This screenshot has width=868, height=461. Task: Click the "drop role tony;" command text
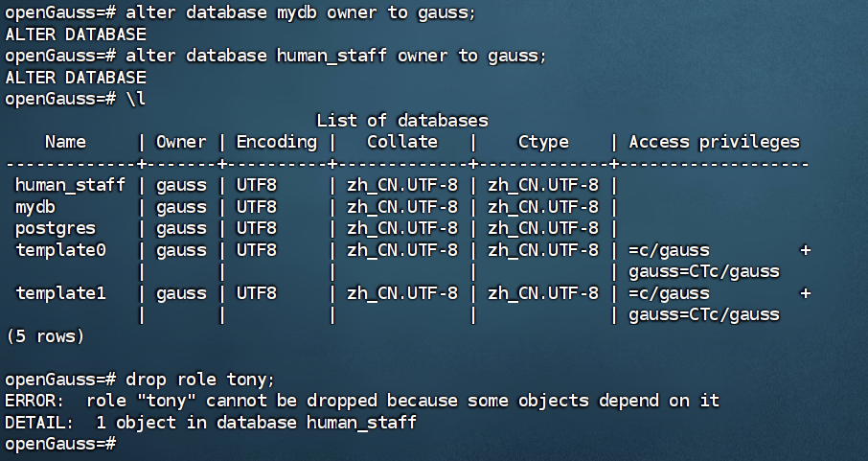200,379
